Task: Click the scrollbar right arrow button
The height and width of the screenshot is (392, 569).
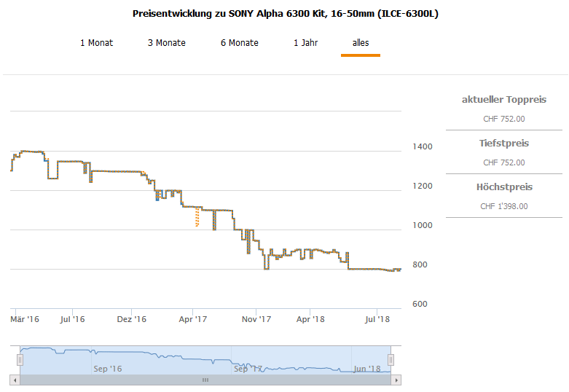Action: coord(396,380)
